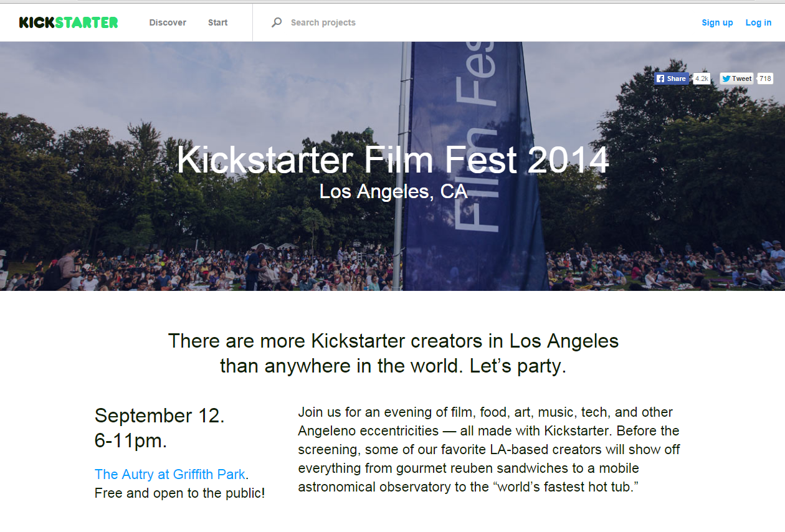Viewport: 785px width, 532px height.
Task: Click the Sign up link
Action: point(717,22)
